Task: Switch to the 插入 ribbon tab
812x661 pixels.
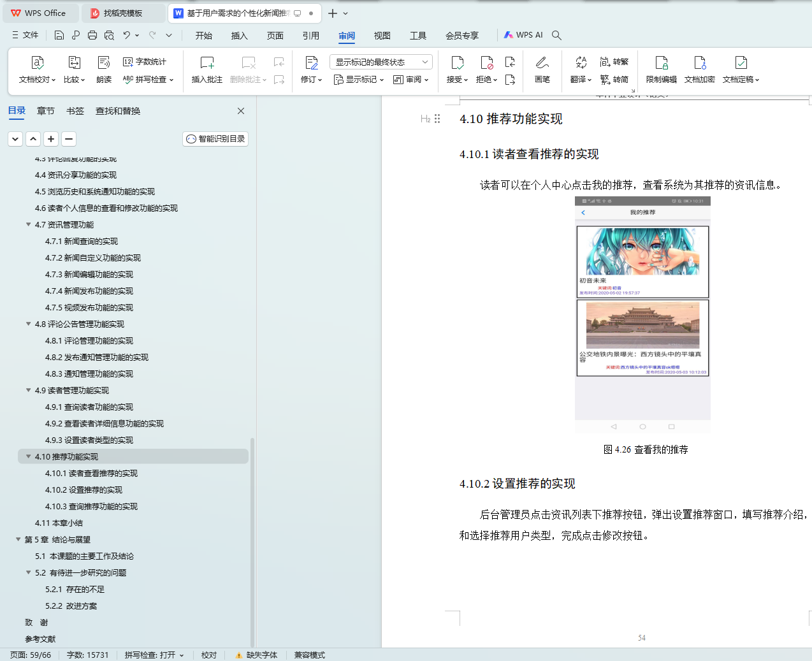Action: click(x=240, y=36)
